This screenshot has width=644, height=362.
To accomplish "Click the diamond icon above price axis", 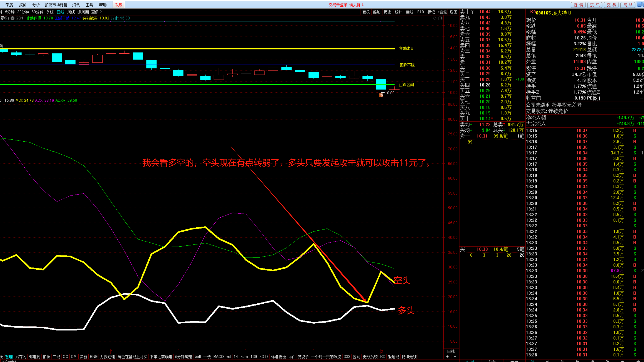I will coord(434,18).
